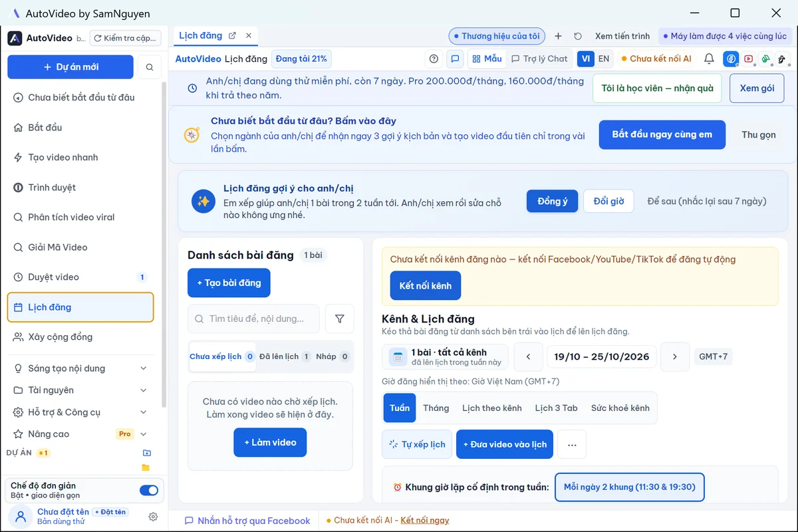
Task: Switch language to EN
Action: (604, 59)
